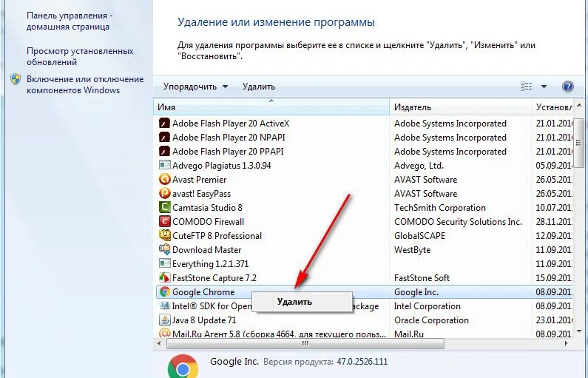
Task: Open Просмотр установленных обновлений link
Action: click(x=80, y=57)
